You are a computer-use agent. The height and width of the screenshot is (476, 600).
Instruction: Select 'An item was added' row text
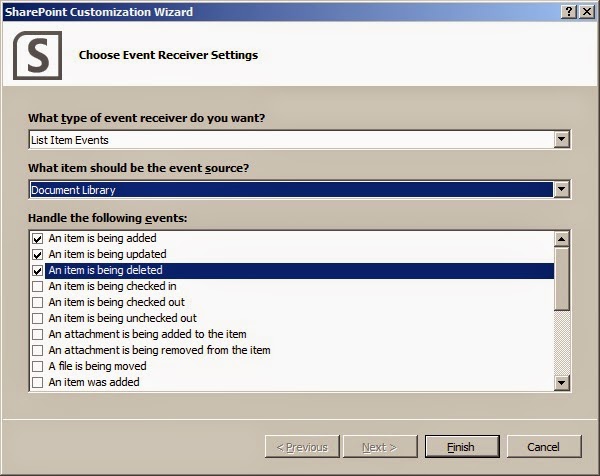pyautogui.click(x=94, y=382)
